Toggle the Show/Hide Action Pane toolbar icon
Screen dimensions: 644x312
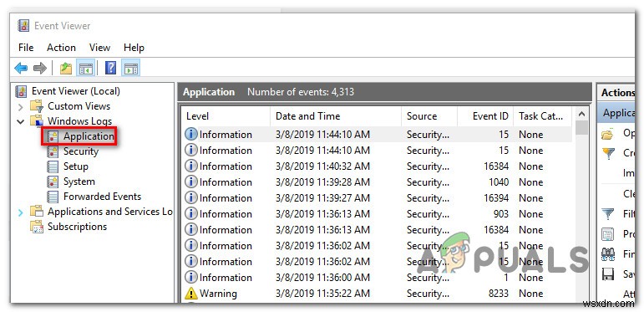pyautogui.click(x=130, y=68)
